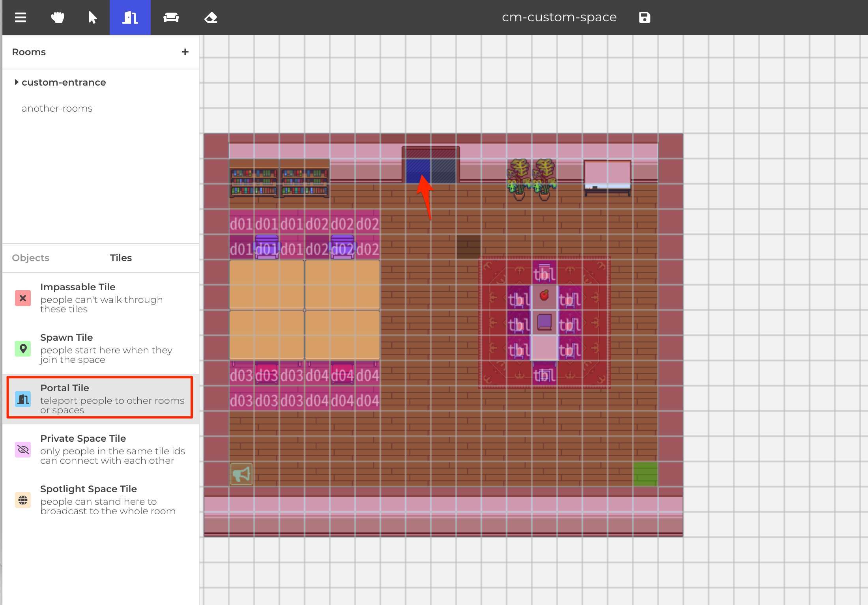The image size is (868, 605).
Task: Choose the Spotlight Space Tile option
Action: 101,500
